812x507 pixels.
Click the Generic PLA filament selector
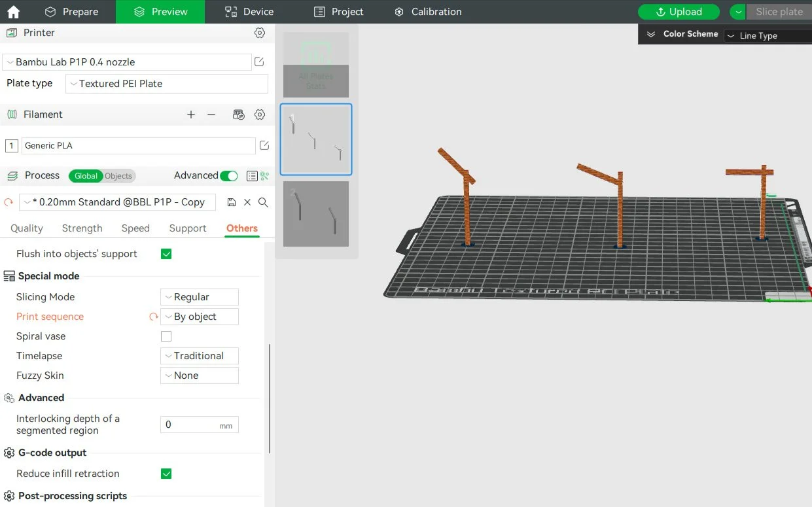click(139, 145)
